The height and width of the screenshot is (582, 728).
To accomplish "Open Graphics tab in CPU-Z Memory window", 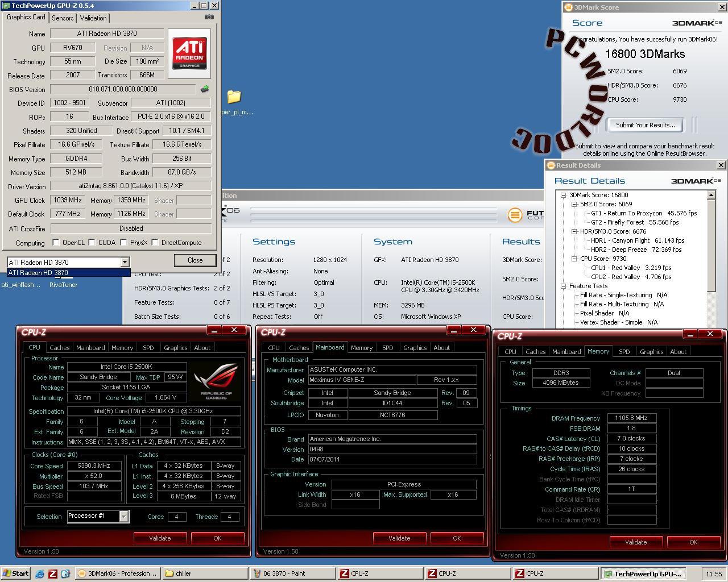I will pos(651,352).
